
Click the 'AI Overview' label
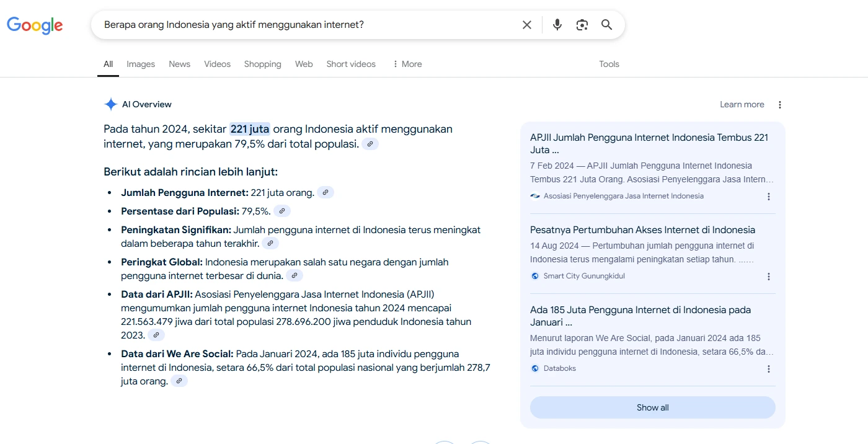pyautogui.click(x=147, y=104)
